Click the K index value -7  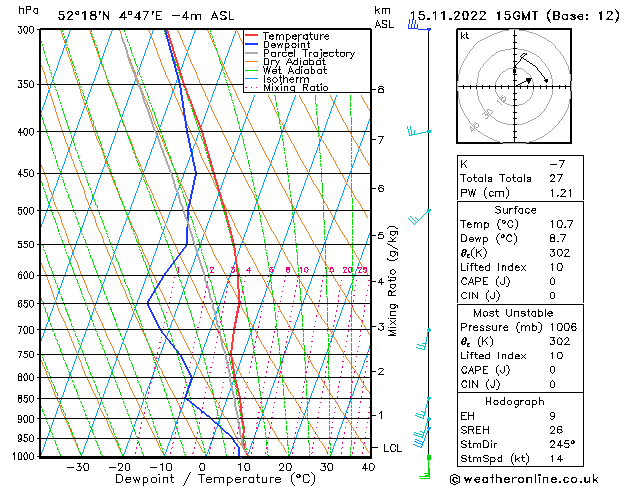pyautogui.click(x=557, y=164)
